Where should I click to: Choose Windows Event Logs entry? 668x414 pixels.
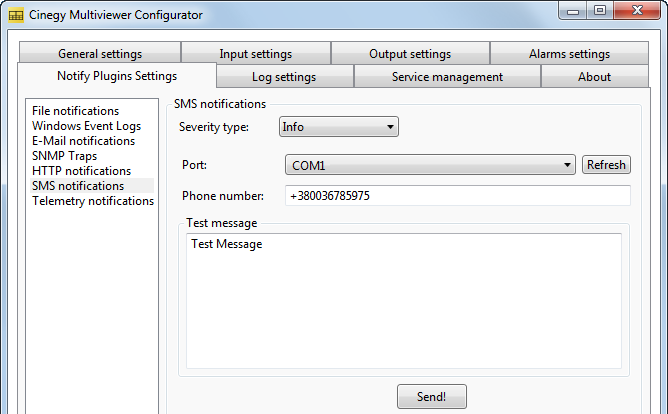click(x=92, y=126)
